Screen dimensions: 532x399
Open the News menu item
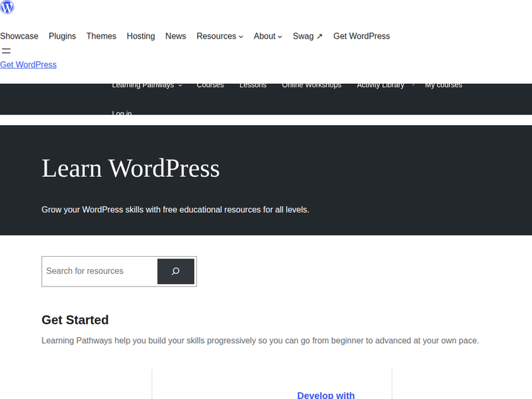click(x=176, y=36)
